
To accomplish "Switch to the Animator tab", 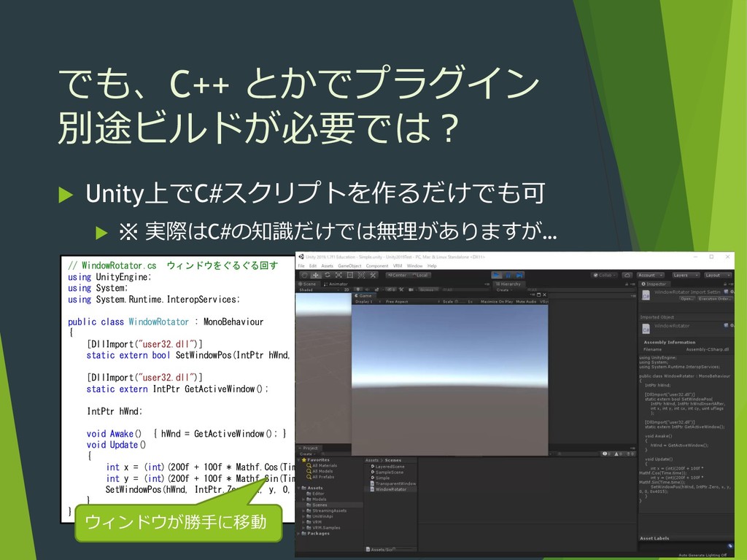I will (x=336, y=284).
